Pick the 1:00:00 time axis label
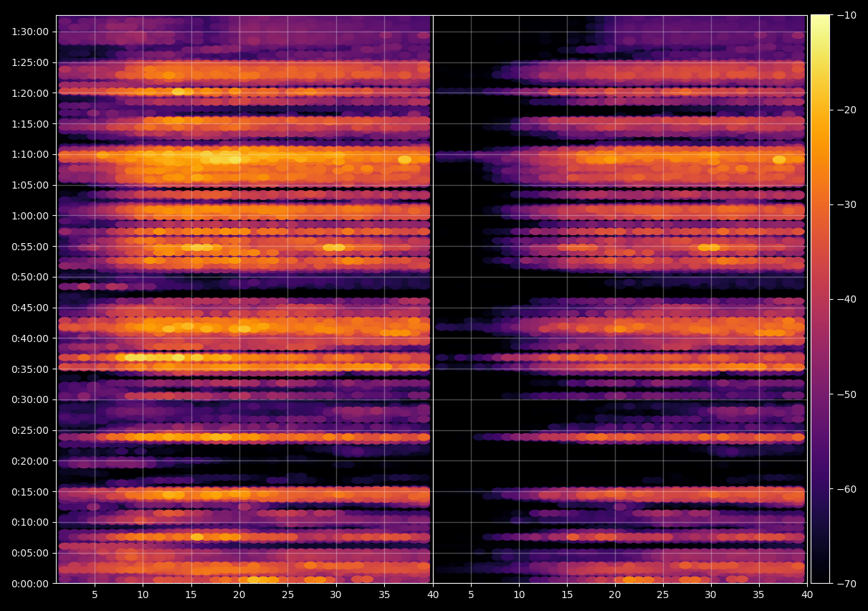This screenshot has height=611, width=868. [30, 216]
